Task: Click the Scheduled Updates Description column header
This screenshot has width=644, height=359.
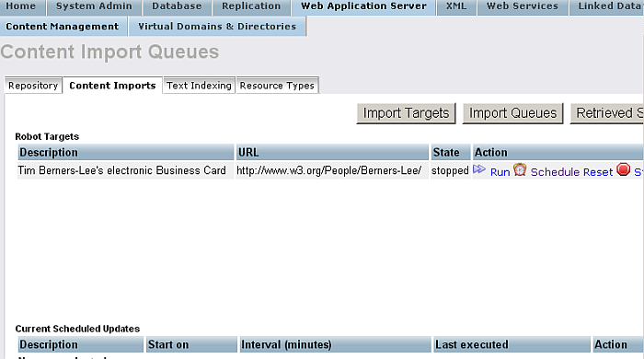Action: point(81,344)
